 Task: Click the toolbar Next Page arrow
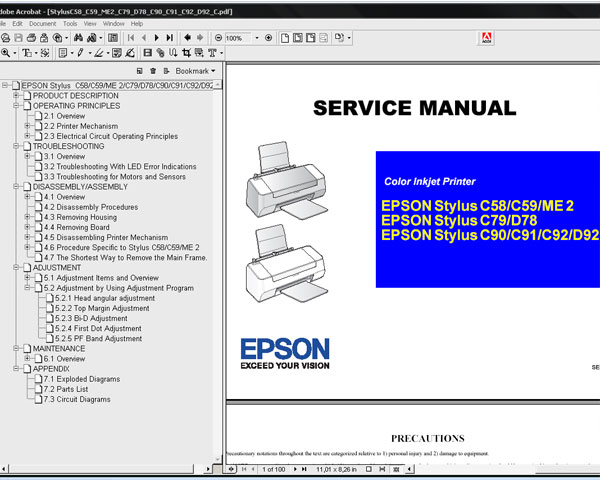click(157, 38)
